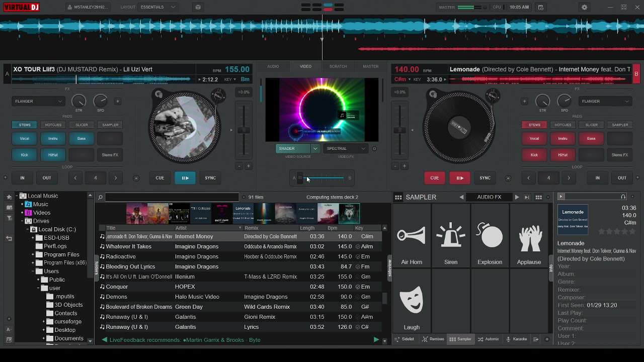Play LiveFeedback recommendation green arrow on right
The image size is (644, 362).
(376, 340)
